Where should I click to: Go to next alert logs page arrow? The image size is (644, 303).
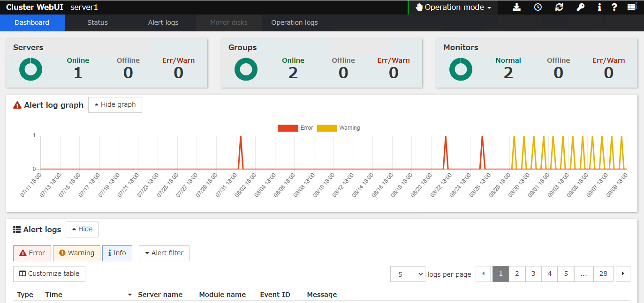click(623, 274)
